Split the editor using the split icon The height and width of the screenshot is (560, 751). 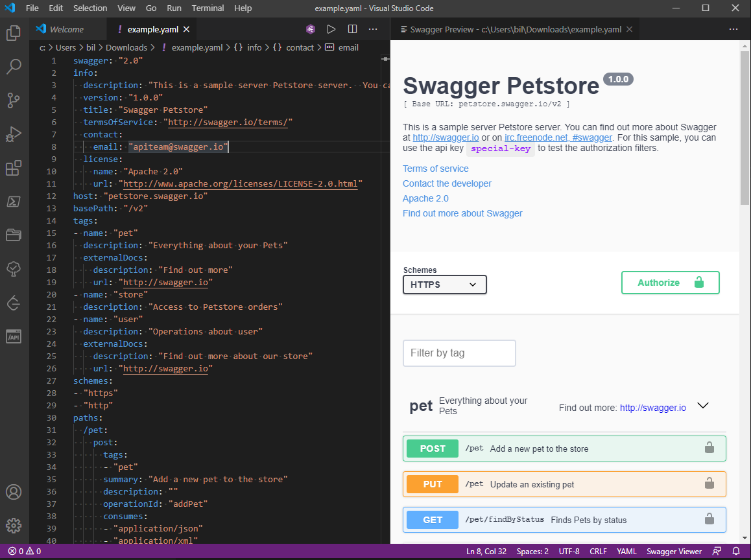click(351, 29)
